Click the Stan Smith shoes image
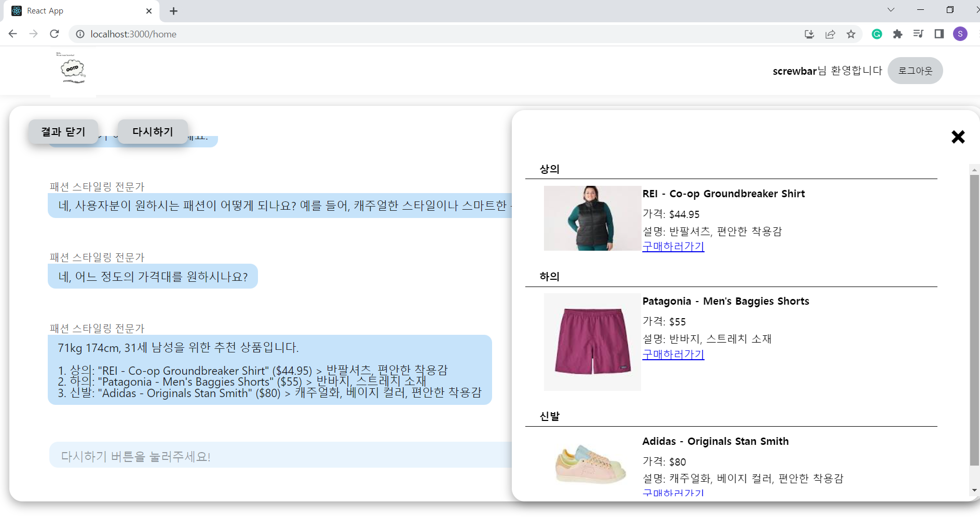Screen dimensions: 980x531 click(592, 464)
